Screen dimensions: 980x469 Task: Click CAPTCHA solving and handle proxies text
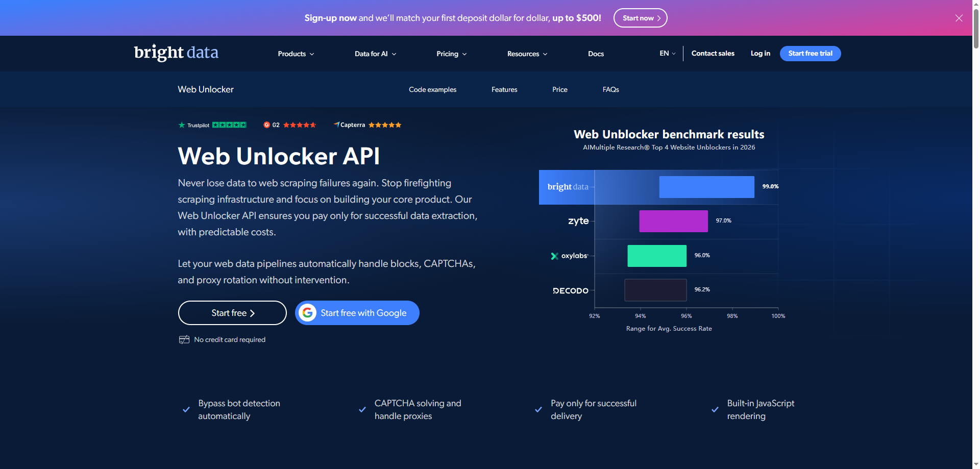point(418,410)
